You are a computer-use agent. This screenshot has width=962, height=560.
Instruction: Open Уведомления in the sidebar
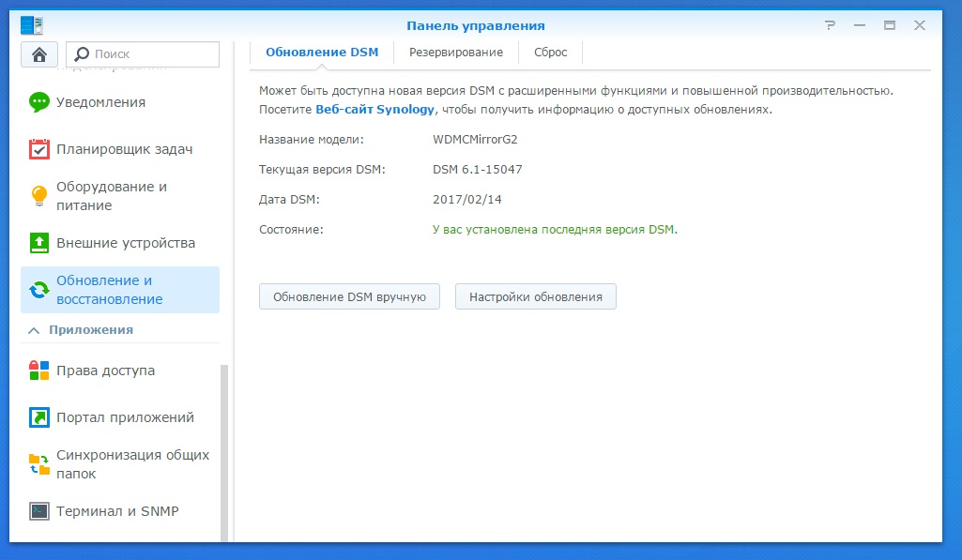coord(119,102)
